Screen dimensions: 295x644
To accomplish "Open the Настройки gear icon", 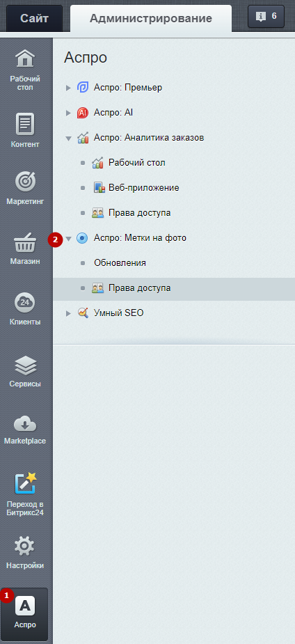I will (25, 547).
